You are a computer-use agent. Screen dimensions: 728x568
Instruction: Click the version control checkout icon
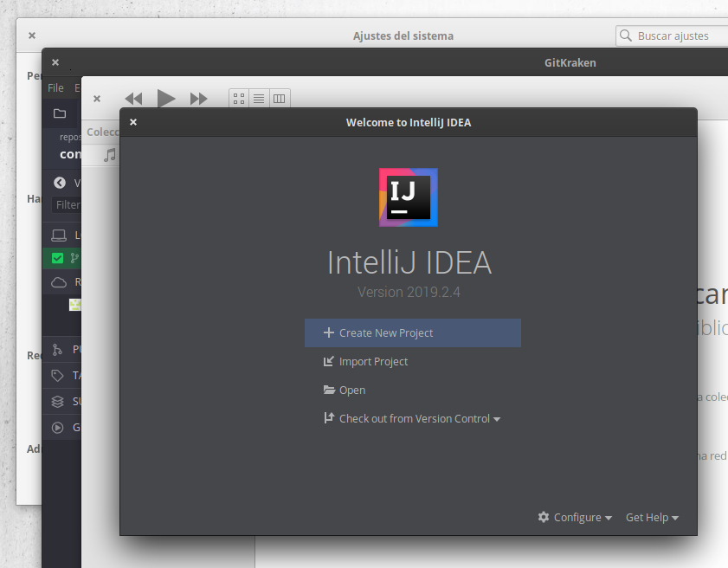[x=329, y=418]
